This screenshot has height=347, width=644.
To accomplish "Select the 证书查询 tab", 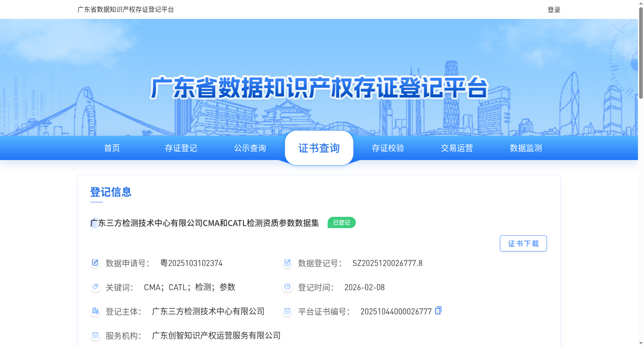I will 319,148.
